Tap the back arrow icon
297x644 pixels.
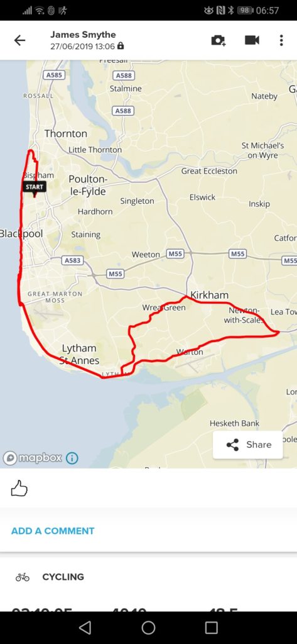[x=19, y=40]
